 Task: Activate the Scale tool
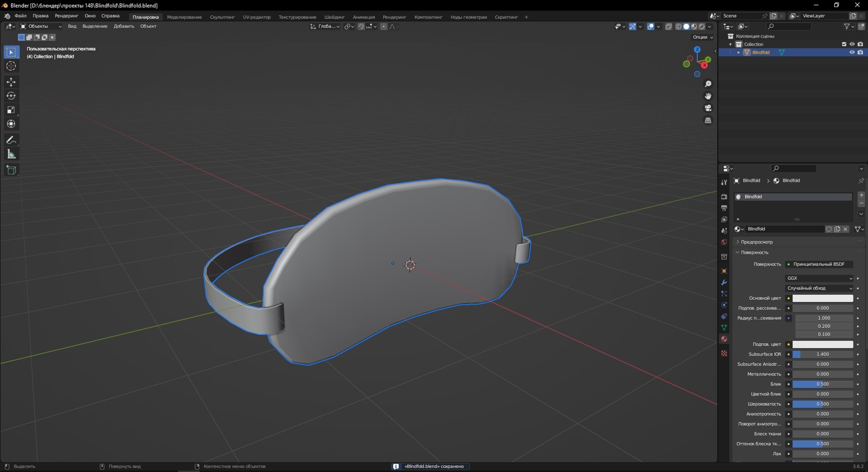pyautogui.click(x=11, y=110)
